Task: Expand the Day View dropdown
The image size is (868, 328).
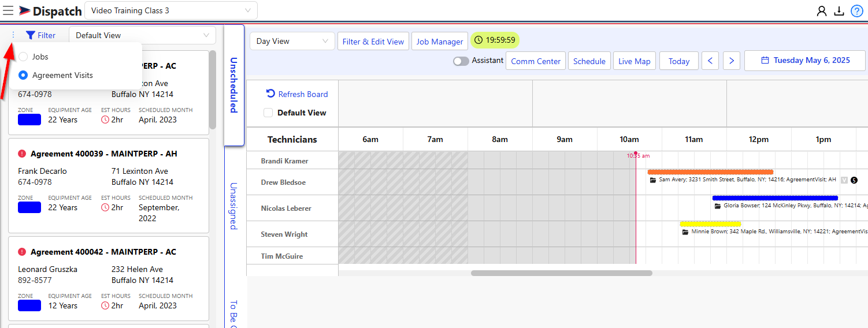Action: (x=292, y=41)
